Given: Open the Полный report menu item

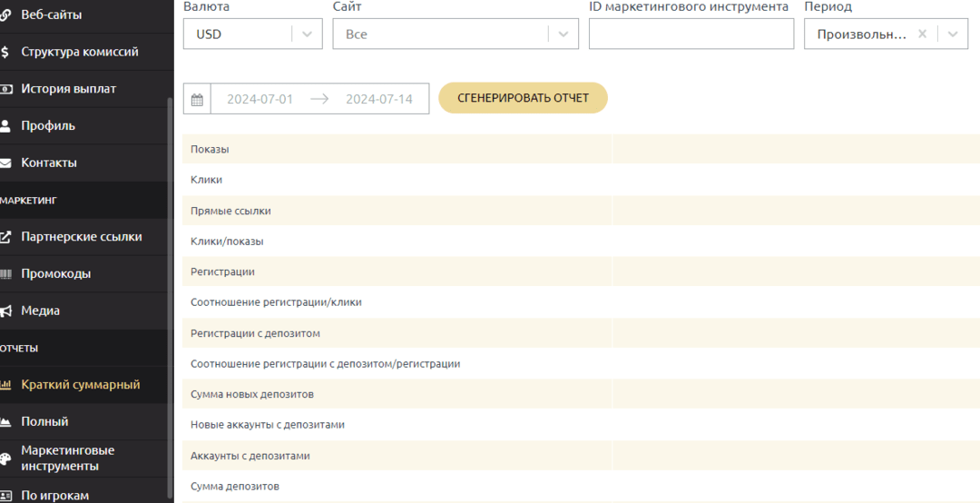Looking at the screenshot, I should [x=44, y=421].
